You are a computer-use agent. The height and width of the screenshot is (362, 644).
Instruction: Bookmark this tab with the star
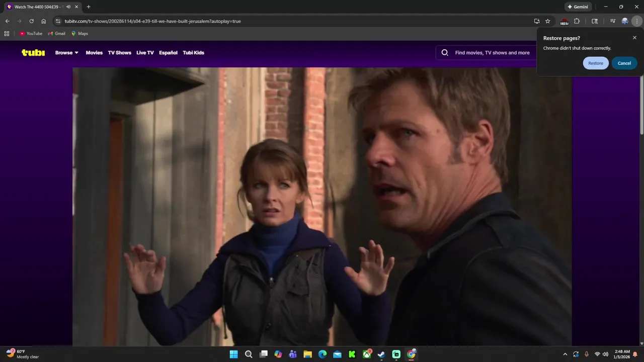(548, 21)
